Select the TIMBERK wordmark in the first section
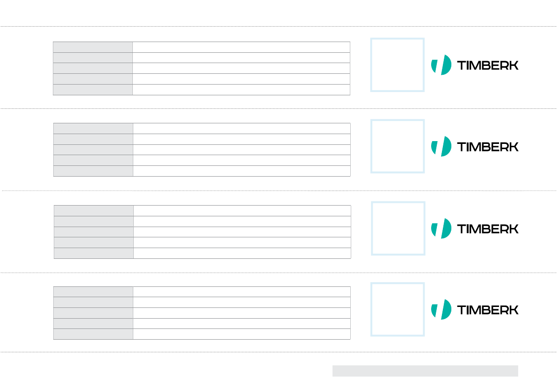This screenshot has width=557, height=392. pyautogui.click(x=488, y=65)
